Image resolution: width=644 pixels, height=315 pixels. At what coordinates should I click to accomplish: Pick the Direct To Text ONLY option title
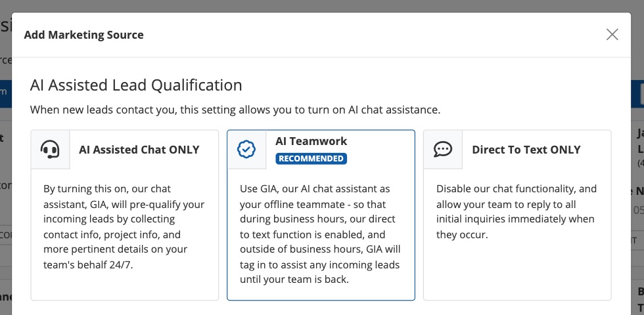(526, 150)
